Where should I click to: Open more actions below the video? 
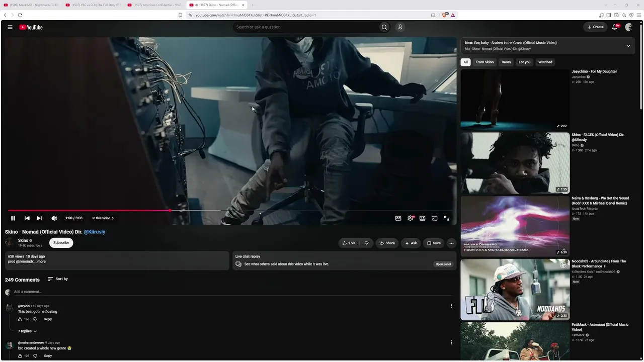(x=451, y=243)
